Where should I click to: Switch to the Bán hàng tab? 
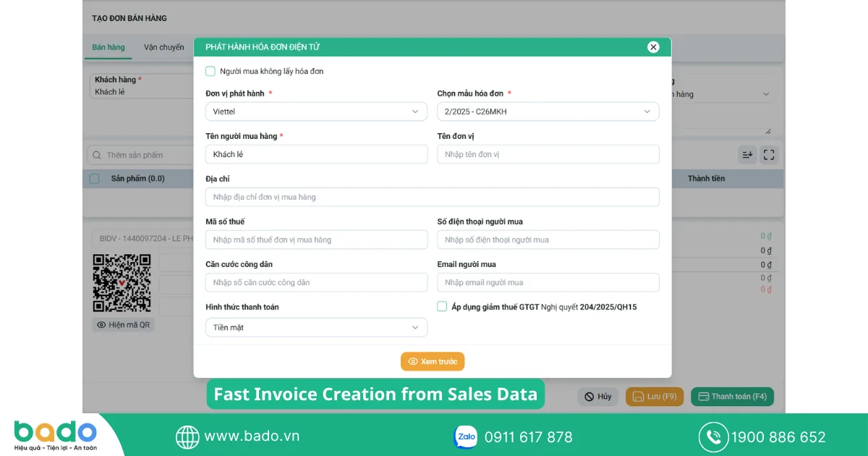click(x=109, y=47)
